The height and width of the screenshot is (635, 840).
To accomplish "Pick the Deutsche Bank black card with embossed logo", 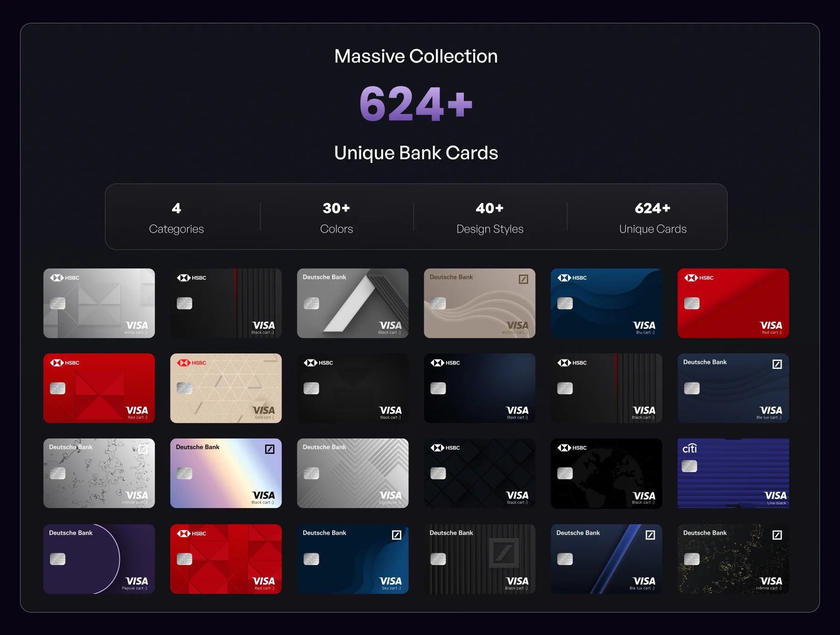I will point(480,559).
